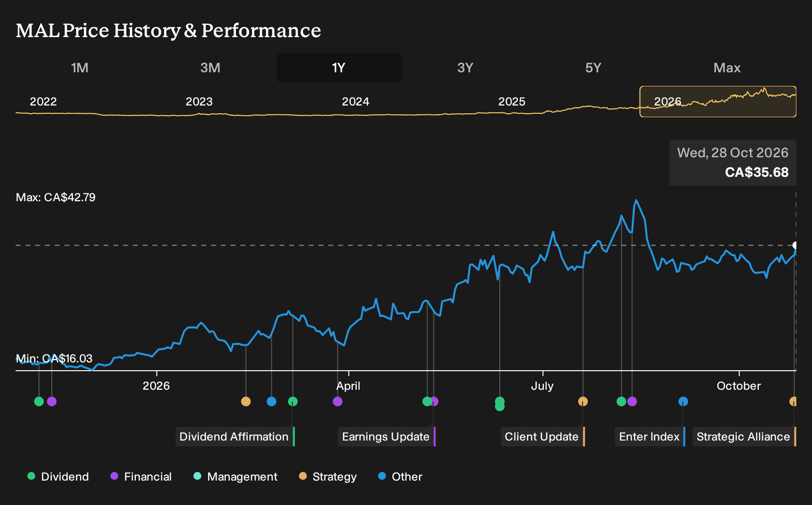Open the Client Update event label

(x=543, y=437)
